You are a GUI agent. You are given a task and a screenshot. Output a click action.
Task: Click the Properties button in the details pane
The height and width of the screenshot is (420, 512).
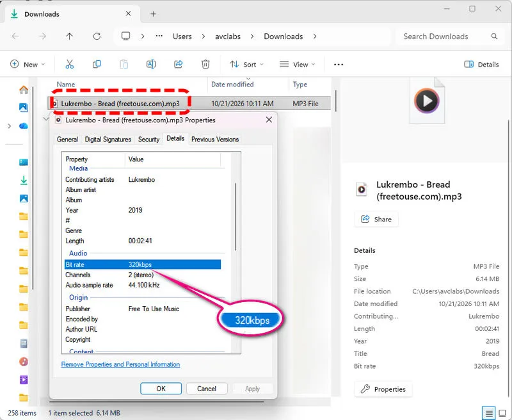[x=383, y=389]
